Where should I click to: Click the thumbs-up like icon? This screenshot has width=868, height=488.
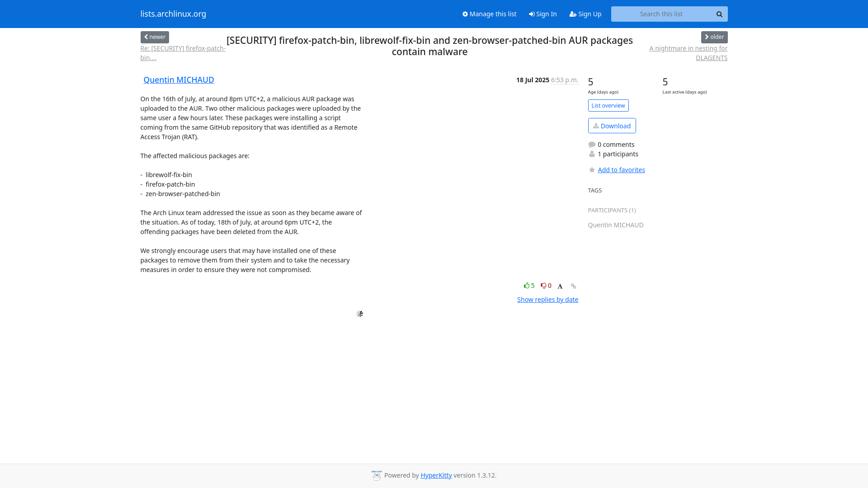(527, 286)
